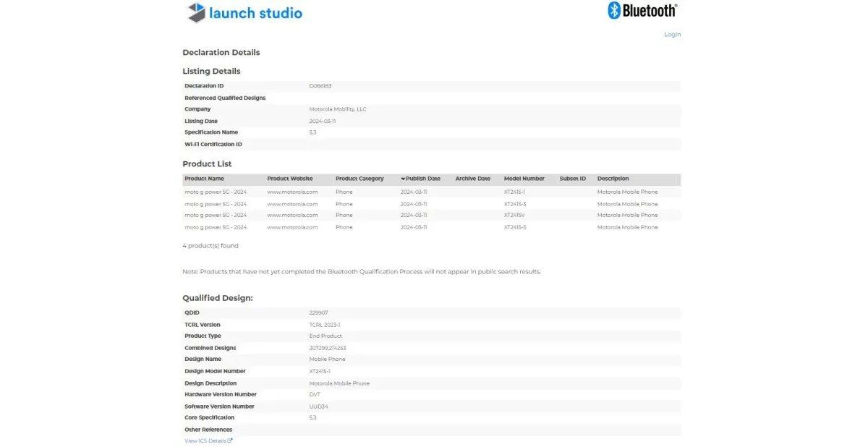
Task: Select the Declaration ID value D066183
Action: (x=320, y=86)
